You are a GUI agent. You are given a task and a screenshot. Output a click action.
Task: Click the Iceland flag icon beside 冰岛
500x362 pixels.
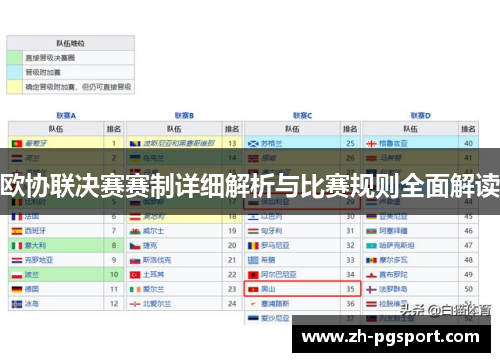pos(17,304)
